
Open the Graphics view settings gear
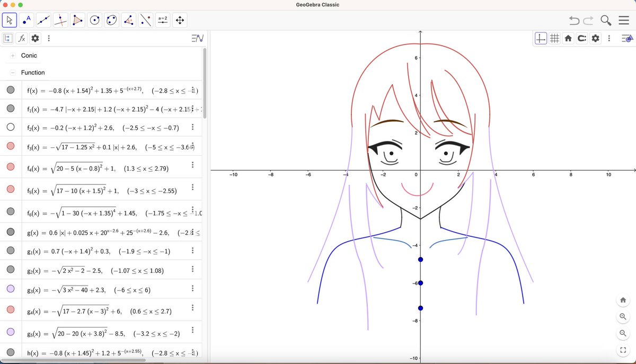(595, 38)
